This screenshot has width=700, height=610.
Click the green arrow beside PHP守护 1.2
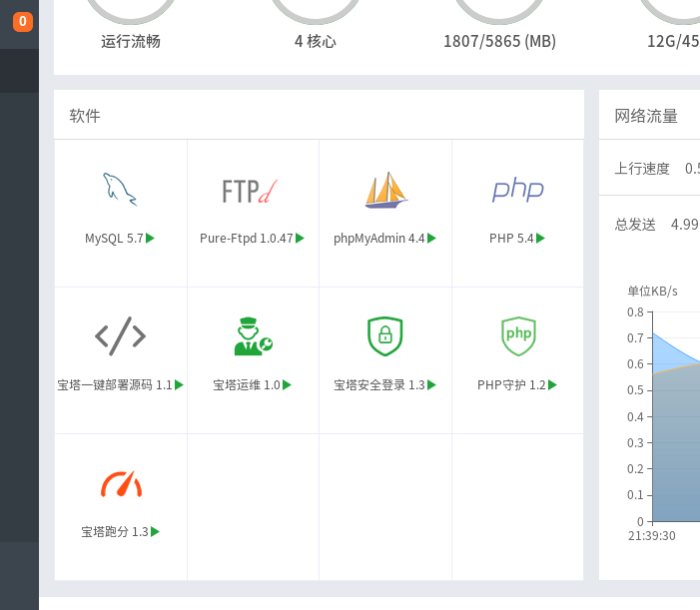click(552, 384)
